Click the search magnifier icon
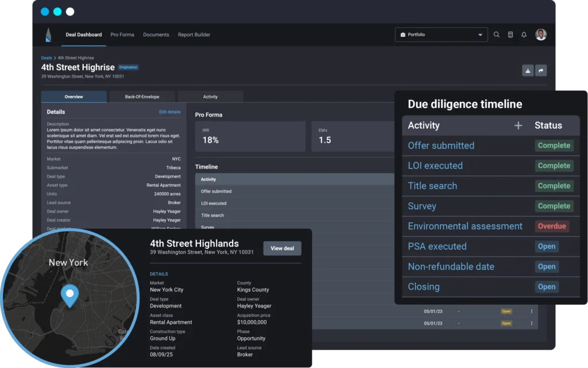 click(x=497, y=34)
